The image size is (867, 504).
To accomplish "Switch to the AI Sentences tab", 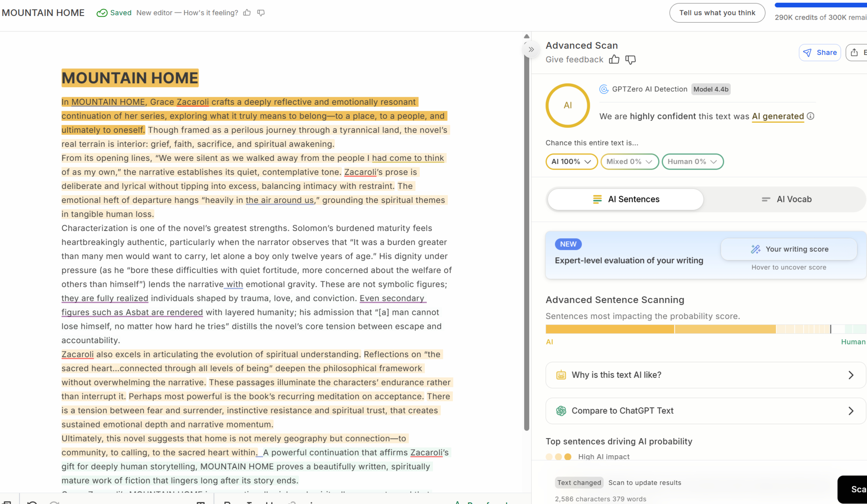I will (x=625, y=199).
